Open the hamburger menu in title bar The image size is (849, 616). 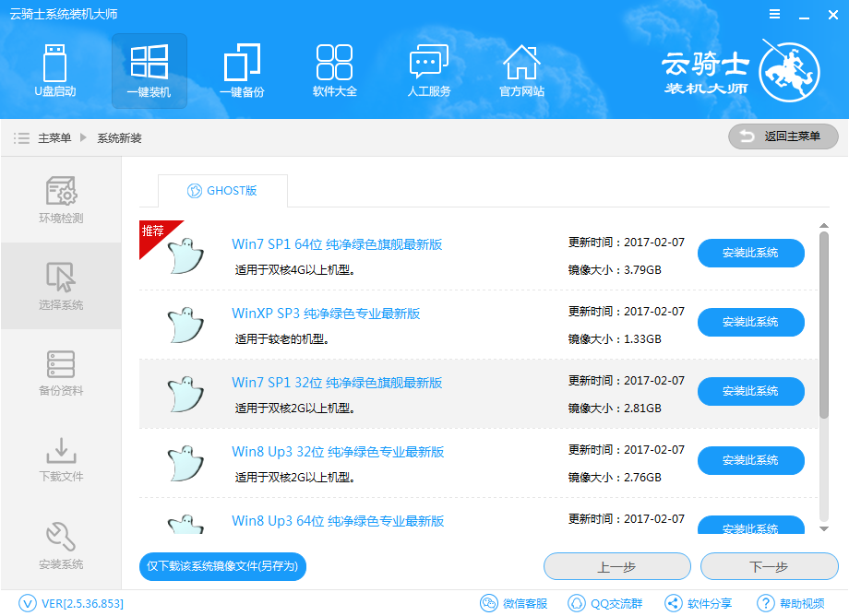[x=775, y=15]
